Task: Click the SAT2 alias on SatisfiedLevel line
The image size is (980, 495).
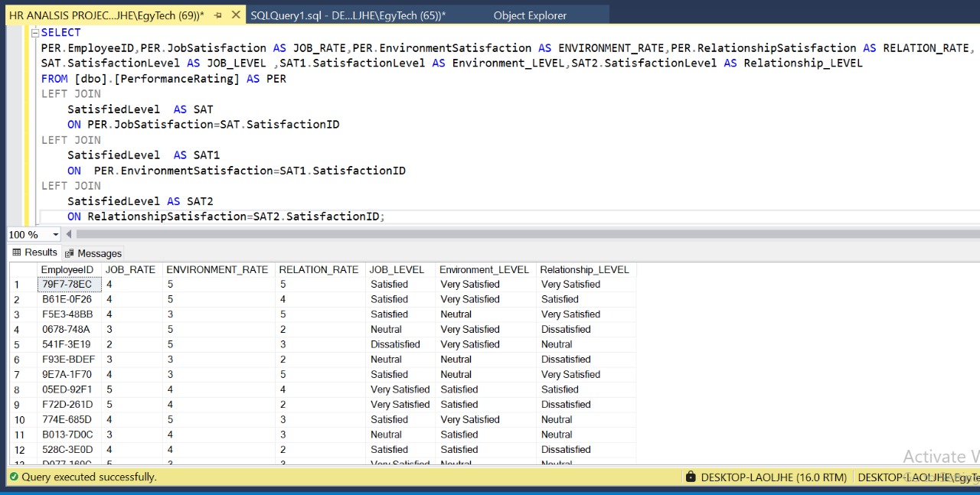Action: tap(200, 201)
